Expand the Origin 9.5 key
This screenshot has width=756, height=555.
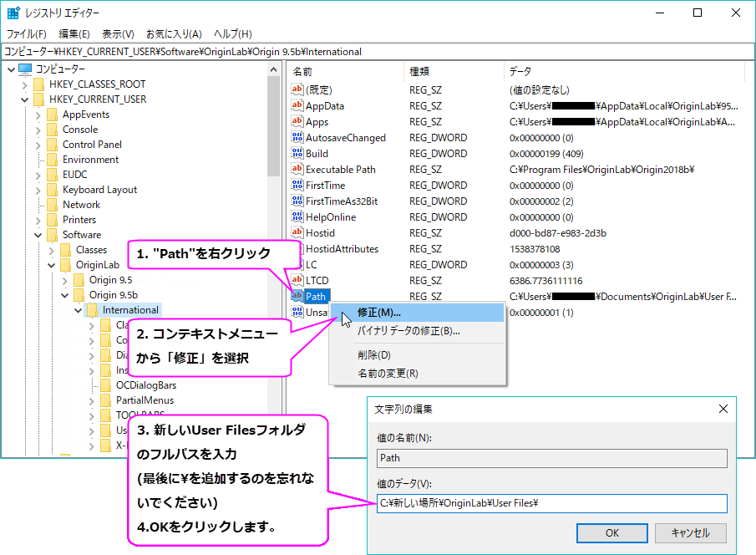(x=65, y=280)
